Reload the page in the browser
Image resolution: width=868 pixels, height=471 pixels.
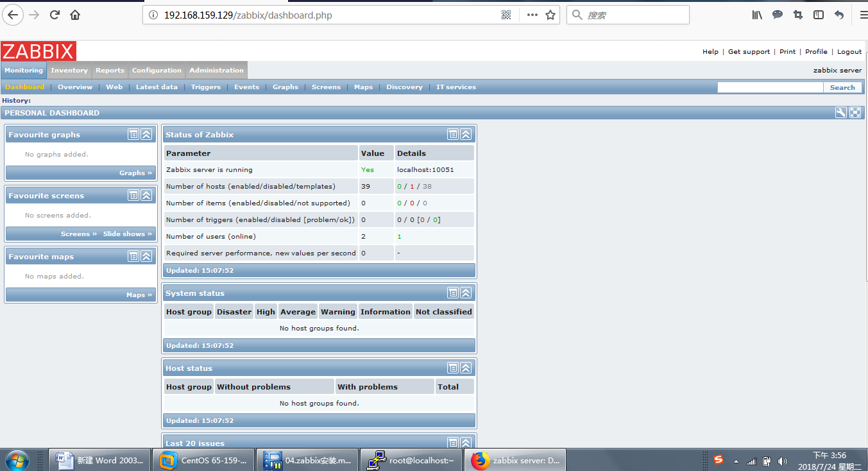pyautogui.click(x=55, y=15)
